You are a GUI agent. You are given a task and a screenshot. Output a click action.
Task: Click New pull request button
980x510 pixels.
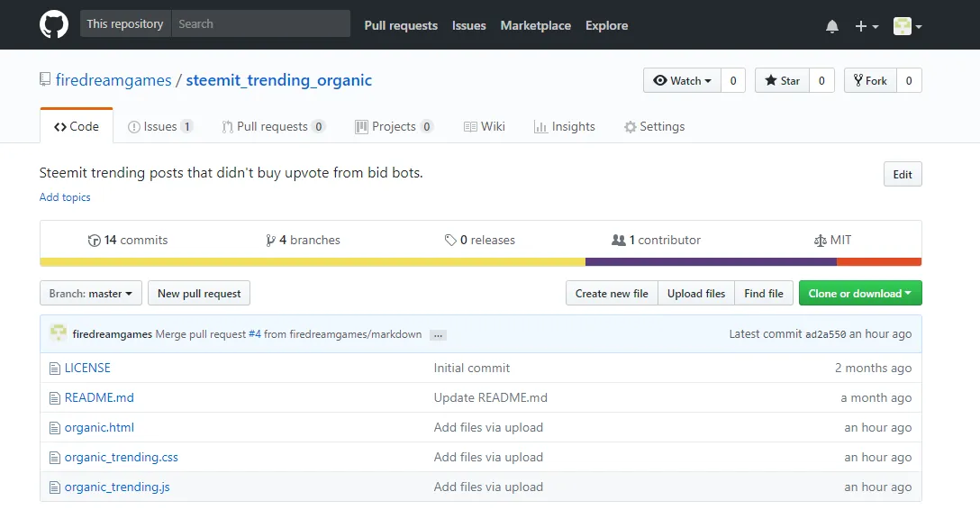(199, 293)
